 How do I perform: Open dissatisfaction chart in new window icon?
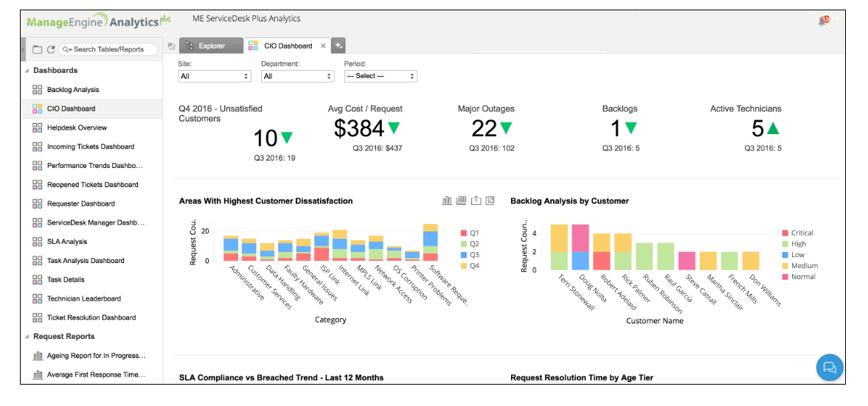point(490,200)
